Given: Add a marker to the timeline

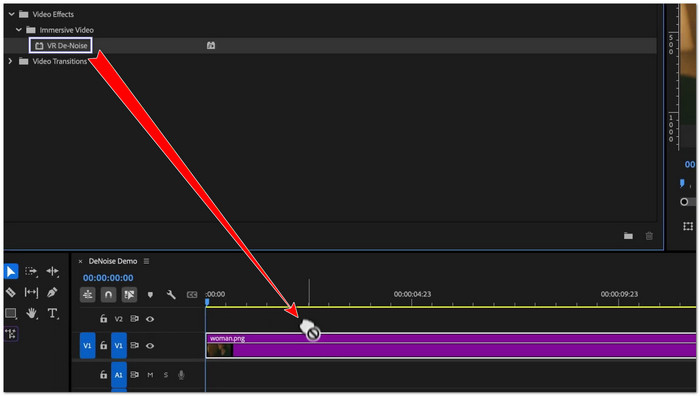Looking at the screenshot, I should pos(150,295).
